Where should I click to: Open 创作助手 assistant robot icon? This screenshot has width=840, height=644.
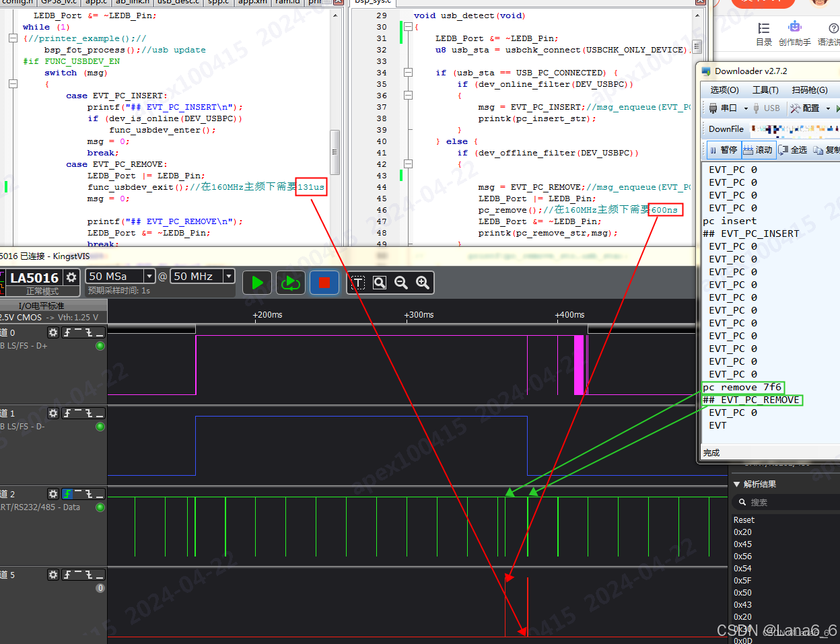pyautogui.click(x=795, y=34)
